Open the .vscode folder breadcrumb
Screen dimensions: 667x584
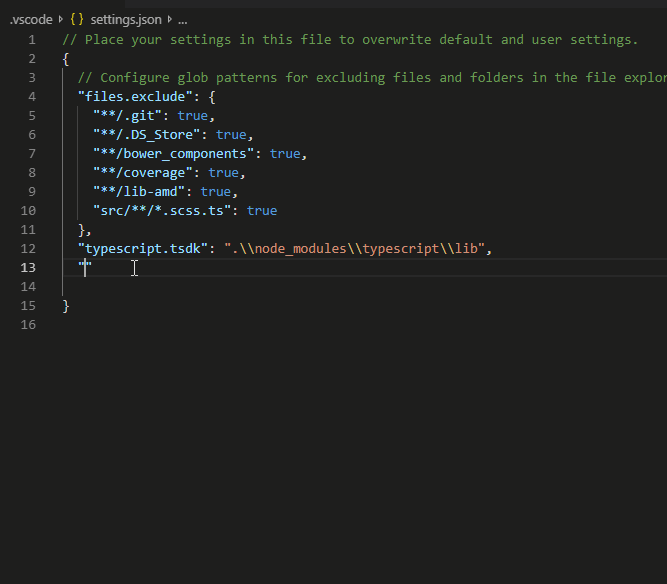[x=30, y=19]
